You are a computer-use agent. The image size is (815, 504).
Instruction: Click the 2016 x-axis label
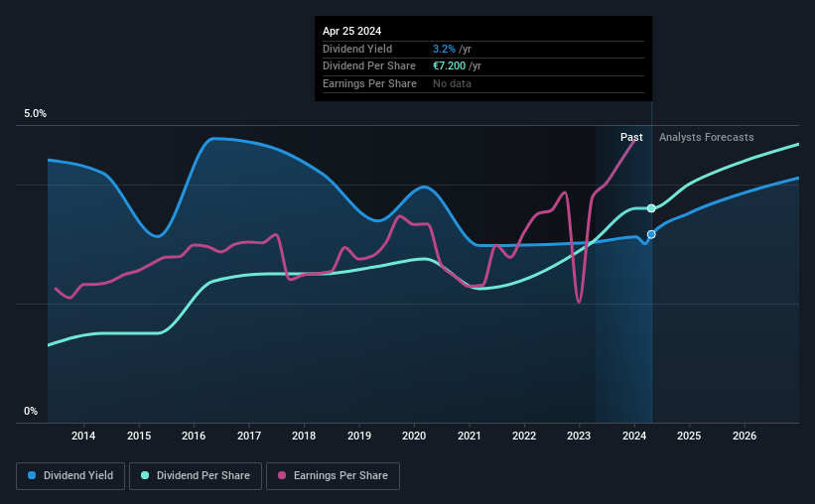click(x=194, y=436)
